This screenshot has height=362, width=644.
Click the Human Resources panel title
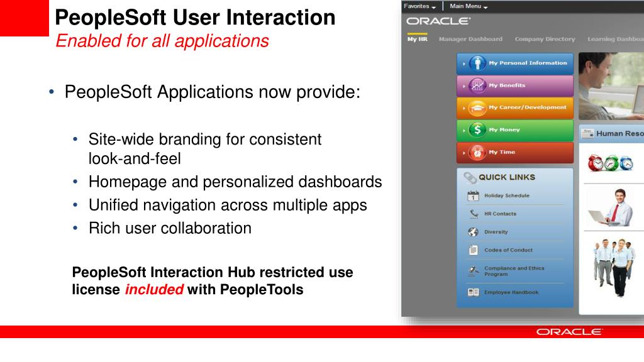[619, 133]
